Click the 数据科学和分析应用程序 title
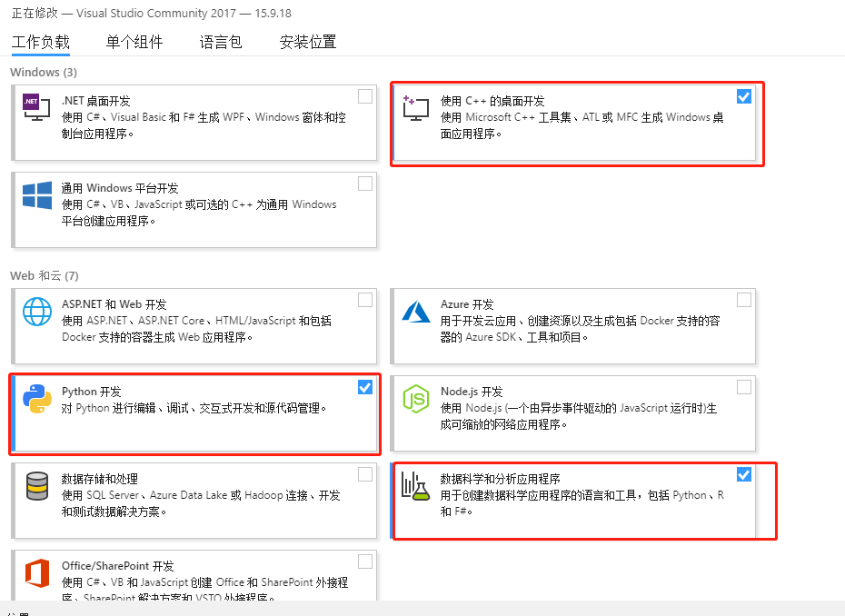The height and width of the screenshot is (616, 845). point(500,479)
